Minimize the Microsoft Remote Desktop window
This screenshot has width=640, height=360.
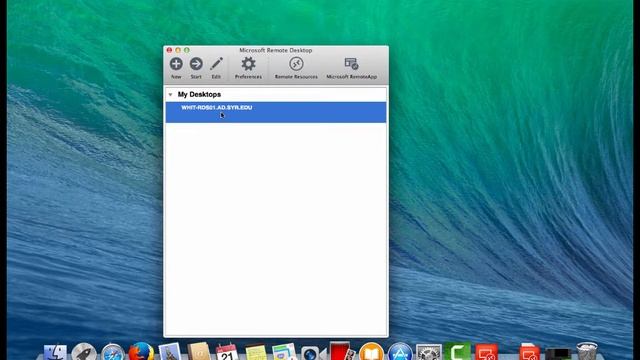point(178,50)
